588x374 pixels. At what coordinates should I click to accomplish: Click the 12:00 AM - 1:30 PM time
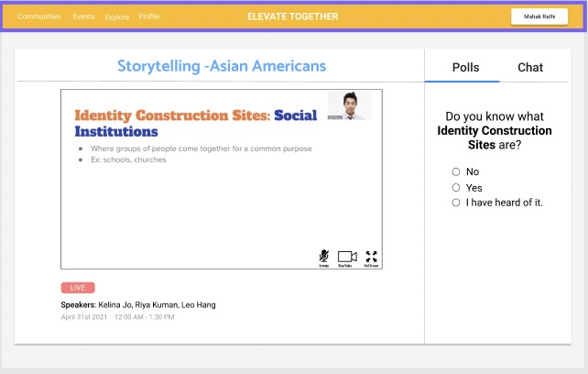tap(145, 317)
